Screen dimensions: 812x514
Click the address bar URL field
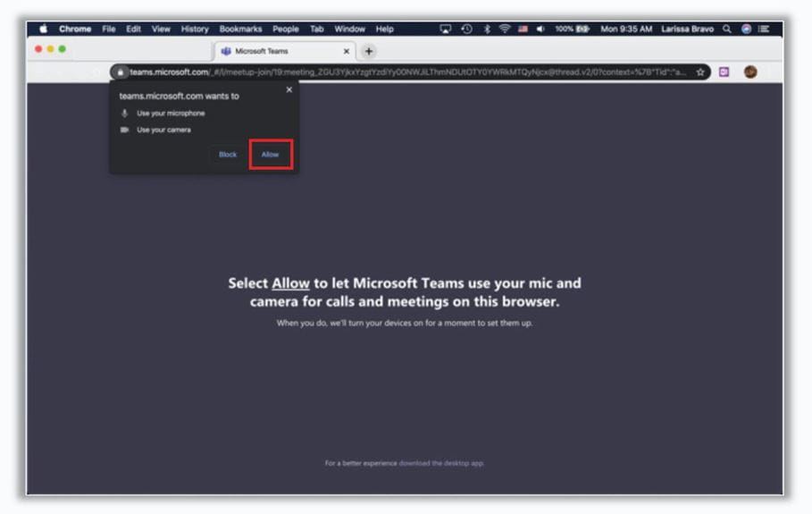(x=408, y=72)
